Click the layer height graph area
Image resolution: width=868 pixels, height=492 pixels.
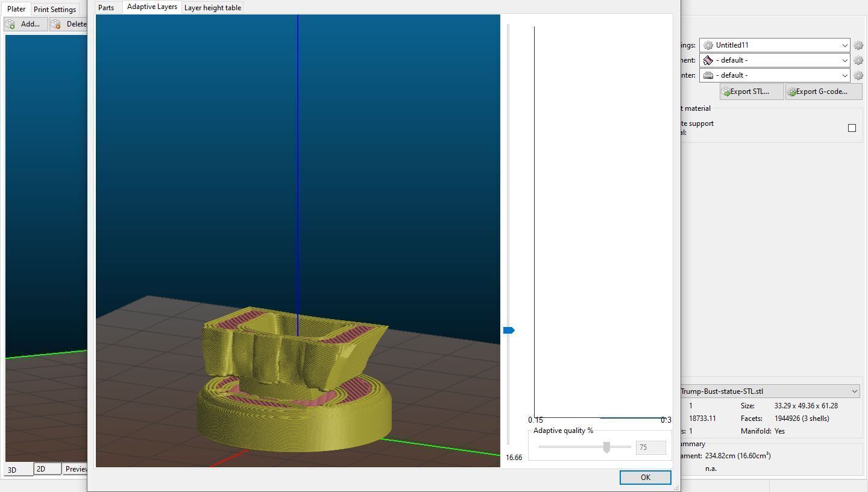[600, 222]
